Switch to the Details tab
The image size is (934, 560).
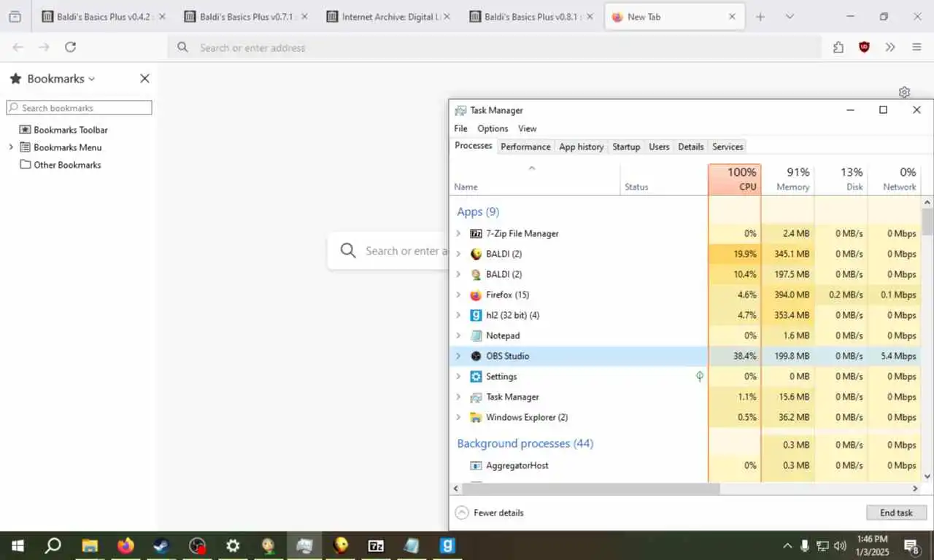tap(690, 147)
